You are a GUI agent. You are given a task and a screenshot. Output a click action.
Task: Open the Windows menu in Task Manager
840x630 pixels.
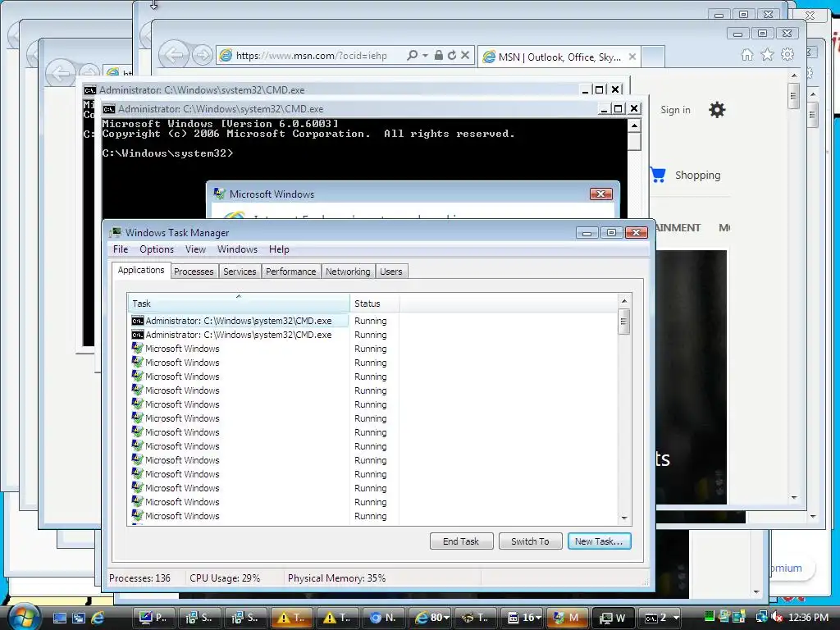pos(237,249)
